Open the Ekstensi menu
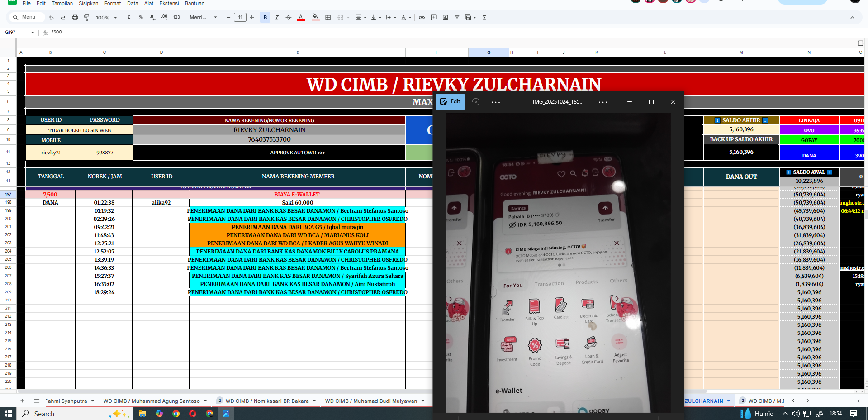 click(x=169, y=3)
